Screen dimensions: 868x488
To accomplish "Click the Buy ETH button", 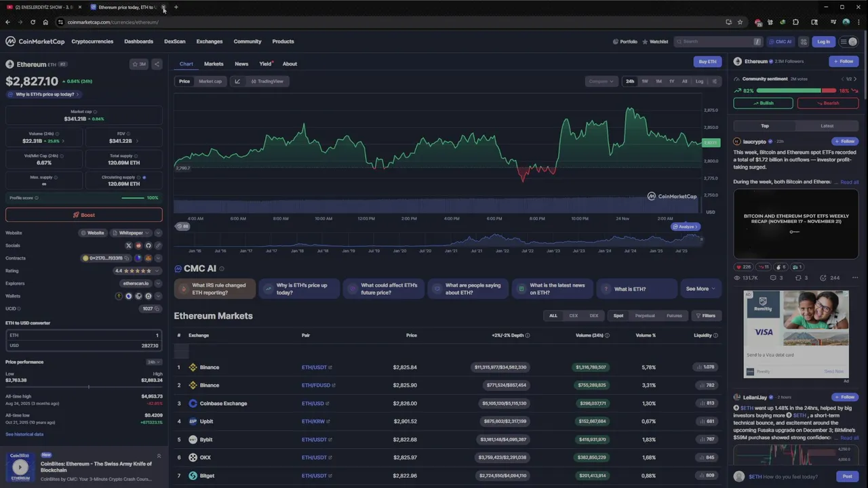I will (x=707, y=62).
